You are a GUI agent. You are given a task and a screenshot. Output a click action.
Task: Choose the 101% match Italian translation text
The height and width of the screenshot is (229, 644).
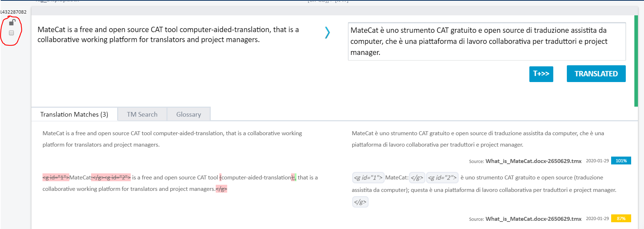click(477, 139)
